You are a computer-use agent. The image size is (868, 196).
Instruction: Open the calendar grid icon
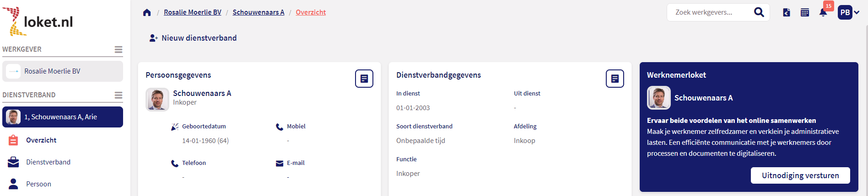pyautogui.click(x=805, y=12)
